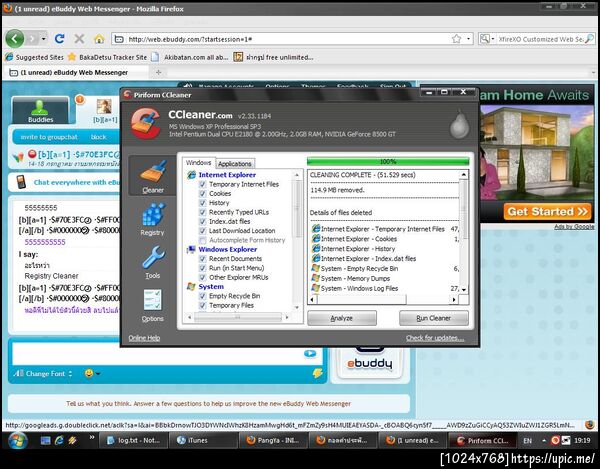Open a new Firefox tab with plus
600x469 pixels.
tap(158, 72)
